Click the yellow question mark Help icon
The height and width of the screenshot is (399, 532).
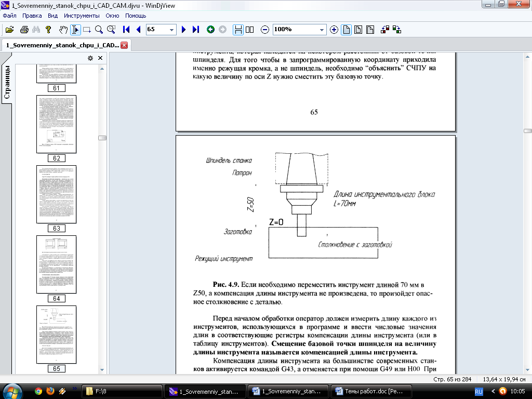(48, 30)
